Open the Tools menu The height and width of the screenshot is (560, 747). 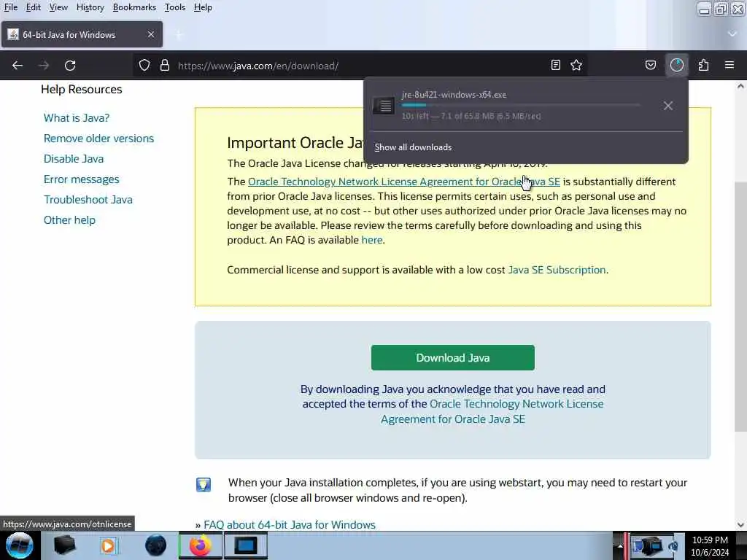click(175, 7)
